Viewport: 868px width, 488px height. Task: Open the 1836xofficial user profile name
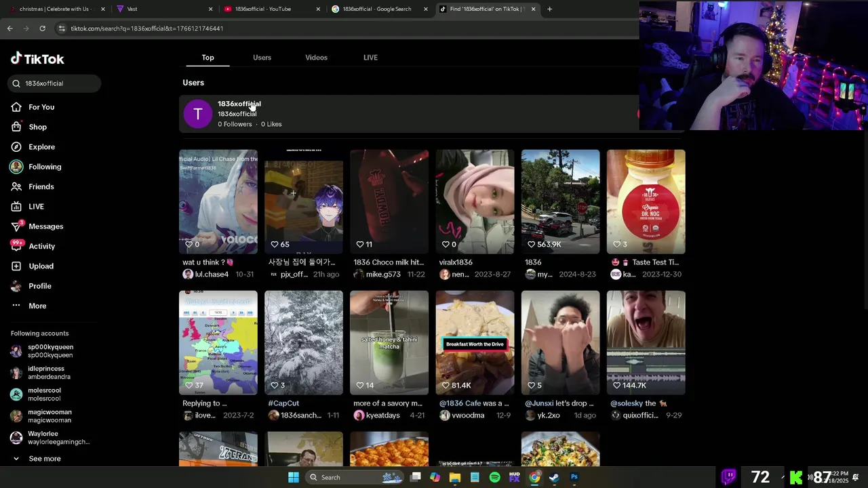239,104
